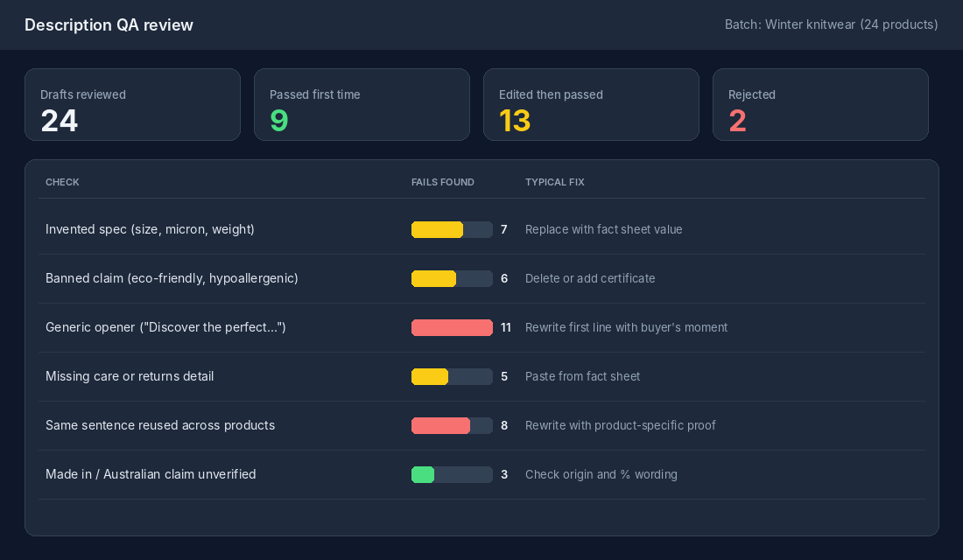Open the Rejected summary card

point(820,104)
